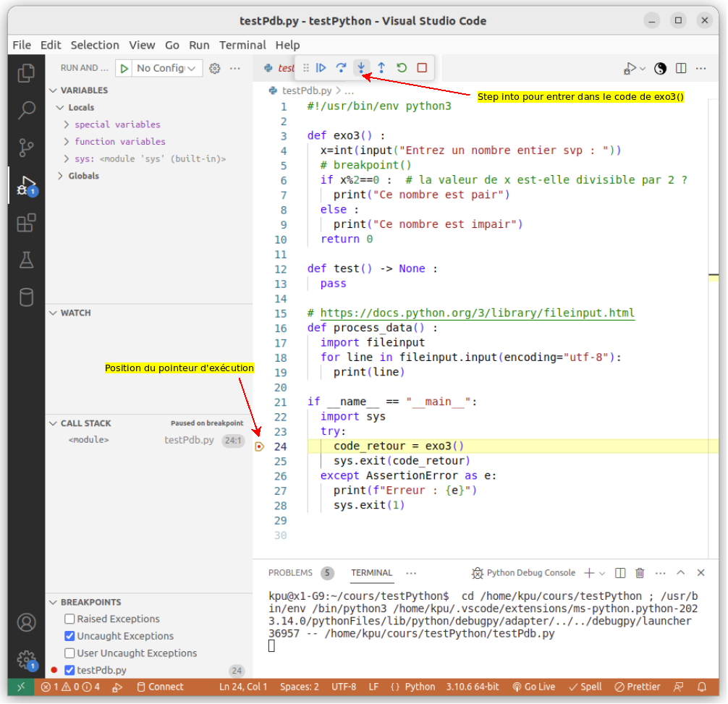Click Go Live in status bar
Image resolution: width=728 pixels, height=704 pixels.
click(534, 688)
